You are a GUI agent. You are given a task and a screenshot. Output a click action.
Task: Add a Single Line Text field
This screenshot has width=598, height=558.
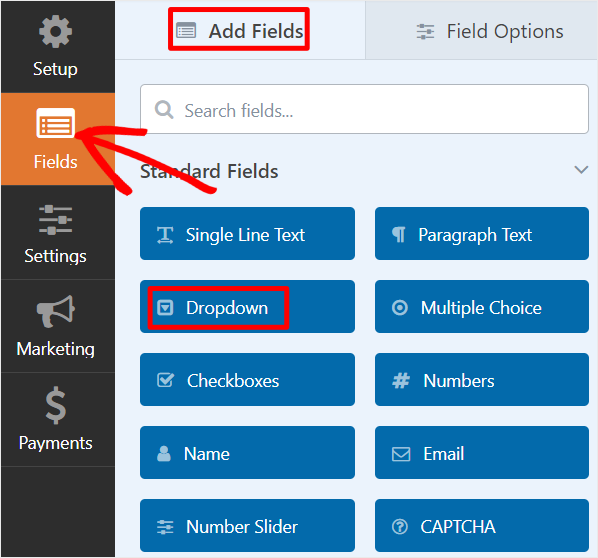coord(248,233)
